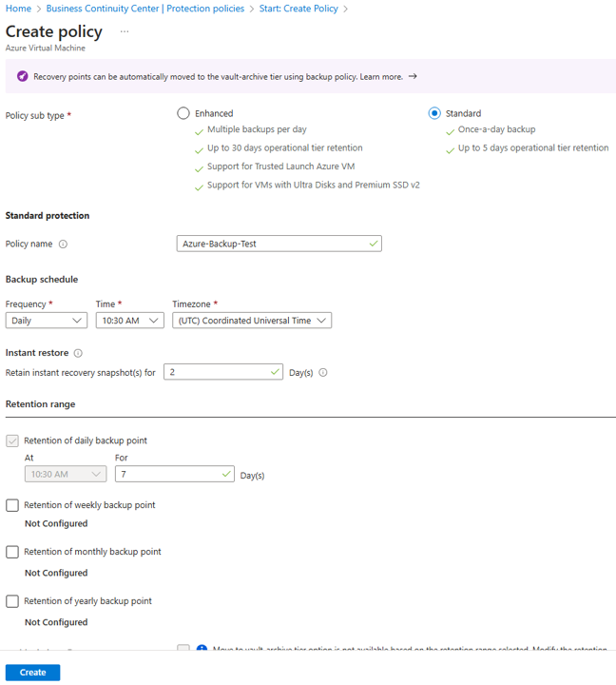Image resolution: width=616 pixels, height=685 pixels.
Task: Click the info icon beside Instant restore
Action: (78, 353)
